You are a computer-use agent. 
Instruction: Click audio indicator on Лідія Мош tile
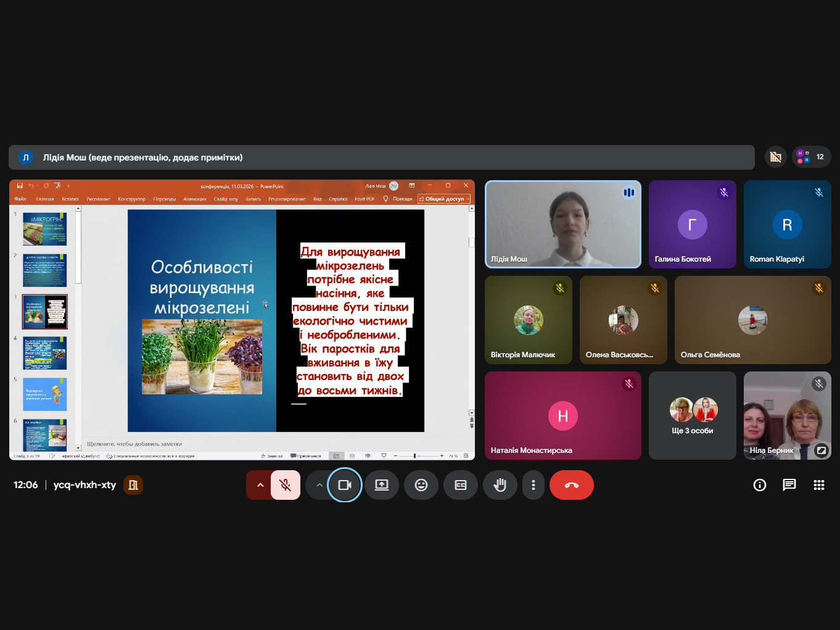(629, 193)
